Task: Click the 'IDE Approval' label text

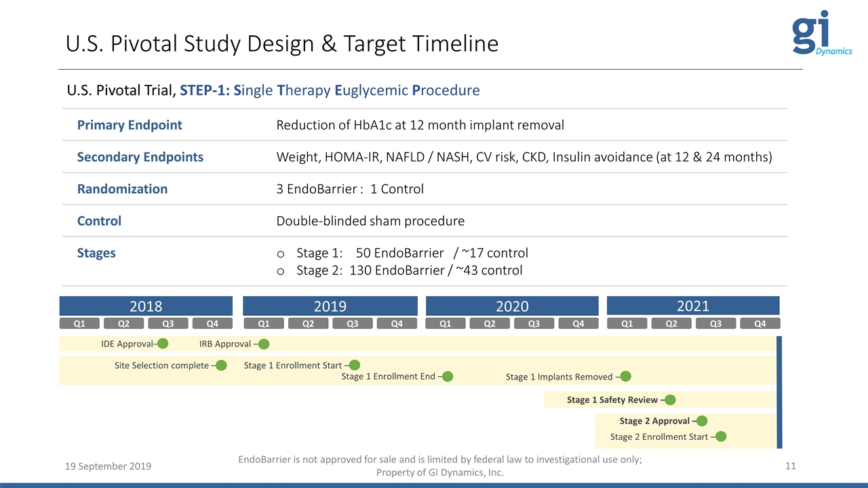Action: [127, 344]
